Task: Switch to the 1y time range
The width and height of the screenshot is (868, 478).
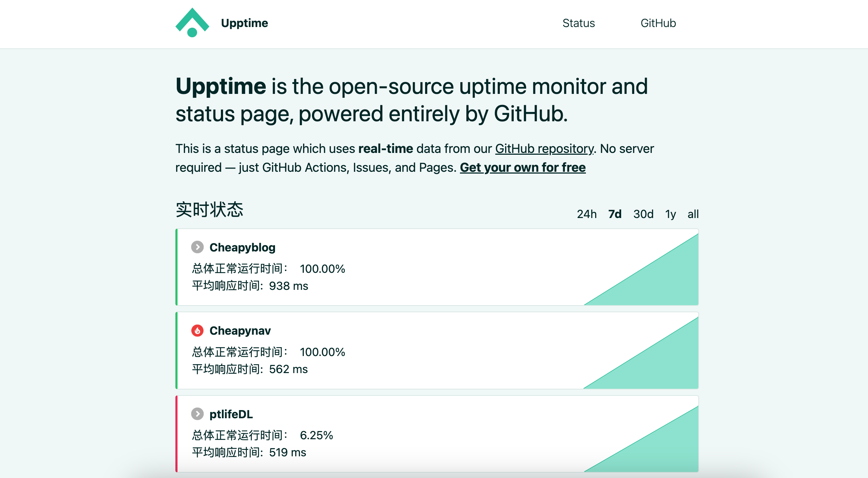Action: (x=671, y=214)
